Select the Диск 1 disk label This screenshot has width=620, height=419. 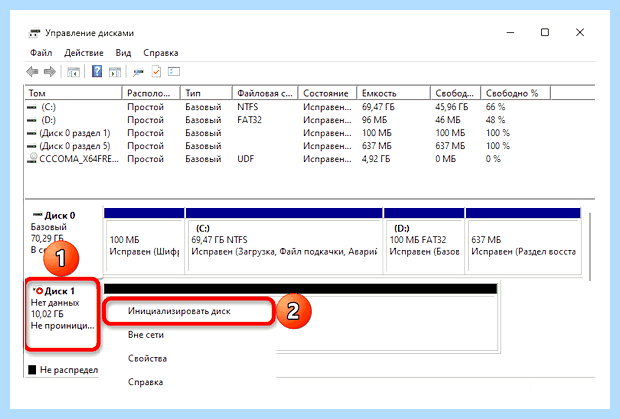[59, 291]
